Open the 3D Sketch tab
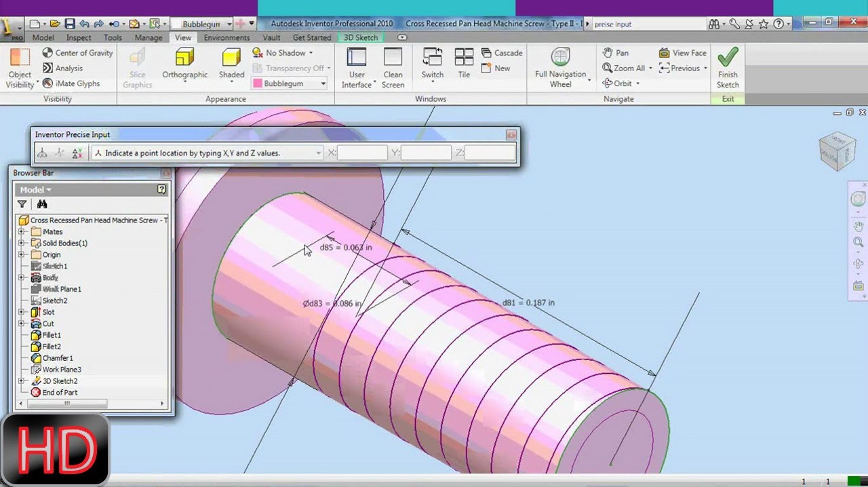 pyautogui.click(x=360, y=37)
